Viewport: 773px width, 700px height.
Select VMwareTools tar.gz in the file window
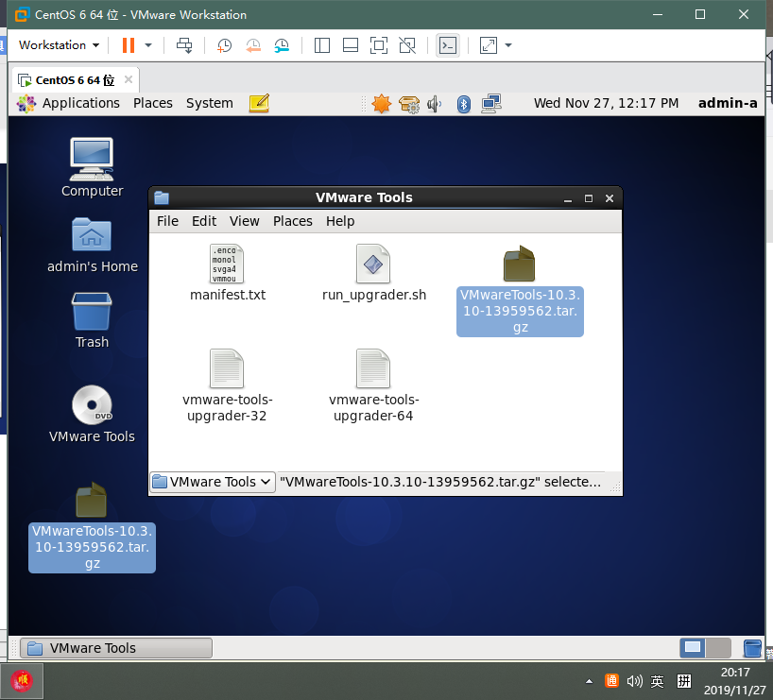[x=520, y=290]
